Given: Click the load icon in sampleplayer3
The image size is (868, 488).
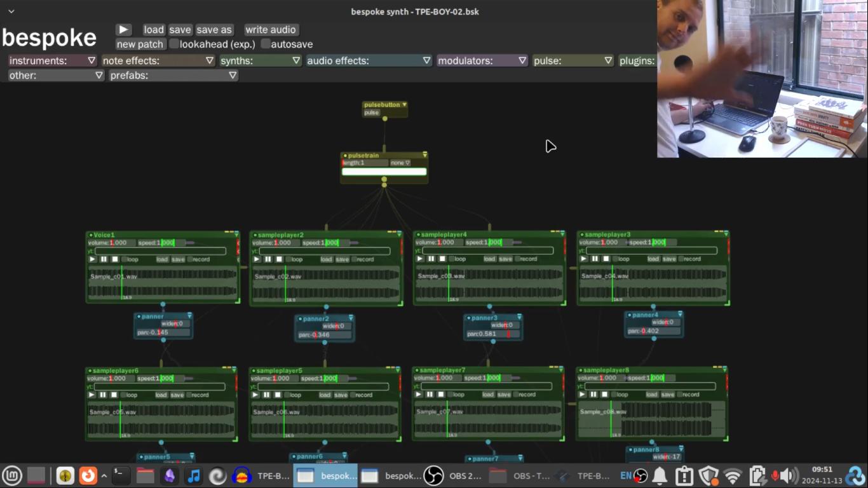Looking at the screenshot, I should click(x=653, y=259).
